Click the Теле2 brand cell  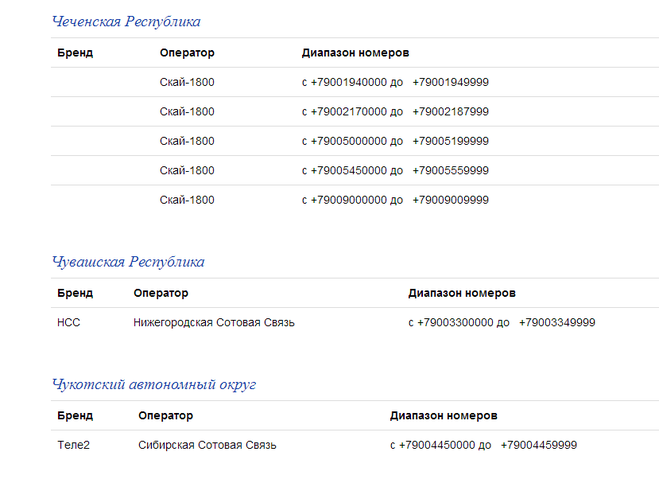click(74, 445)
